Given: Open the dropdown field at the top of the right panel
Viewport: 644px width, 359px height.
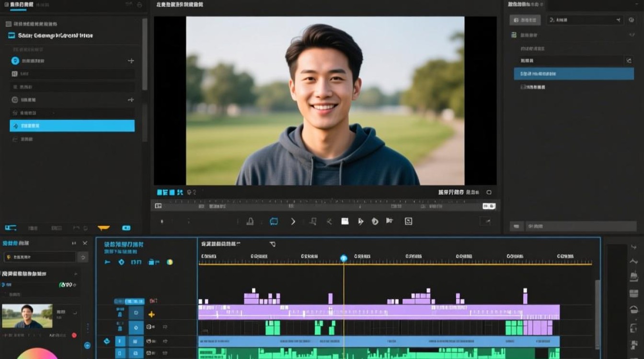Looking at the screenshot, I should pyautogui.click(x=585, y=20).
